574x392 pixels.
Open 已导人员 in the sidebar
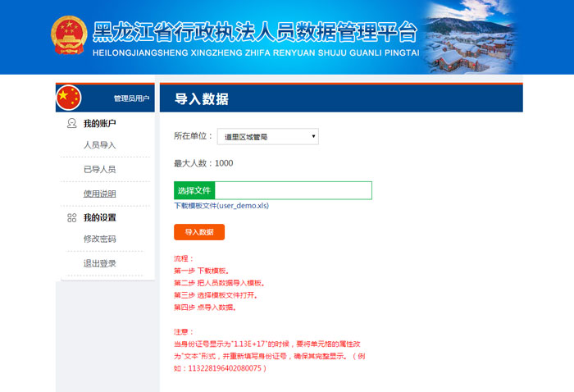pyautogui.click(x=99, y=169)
